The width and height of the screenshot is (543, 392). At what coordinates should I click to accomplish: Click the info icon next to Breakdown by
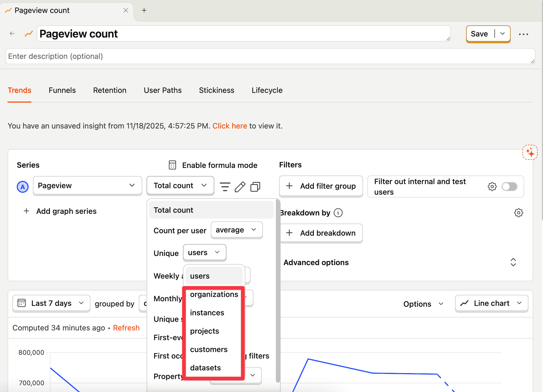pos(338,213)
